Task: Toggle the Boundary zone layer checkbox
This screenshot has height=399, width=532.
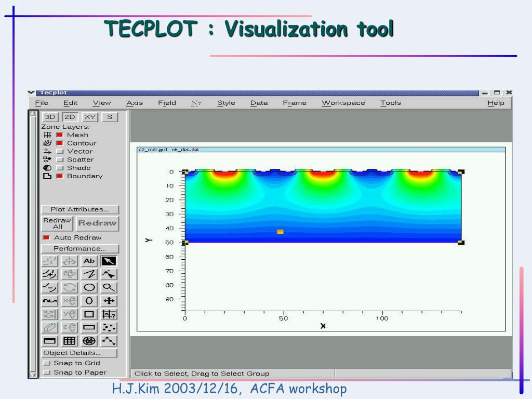Action: 60,176
